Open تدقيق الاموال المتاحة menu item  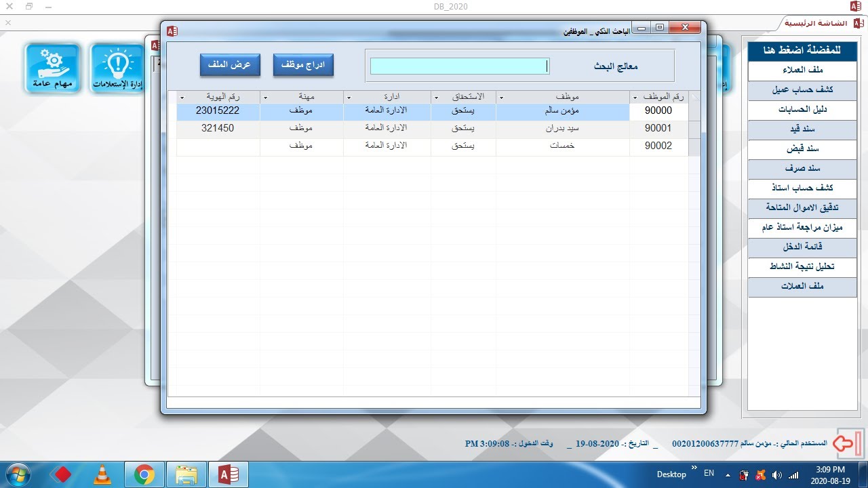pyautogui.click(x=802, y=208)
